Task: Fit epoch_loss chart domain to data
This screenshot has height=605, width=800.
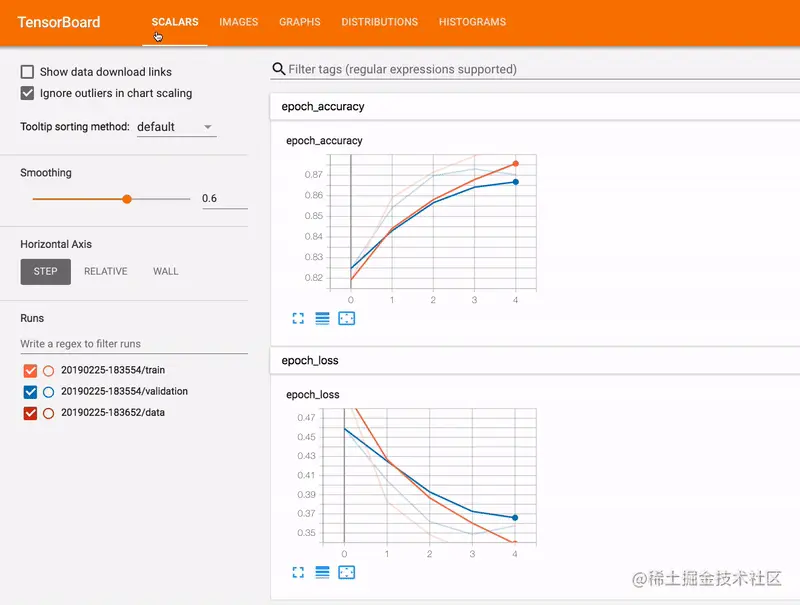Action: click(346, 572)
